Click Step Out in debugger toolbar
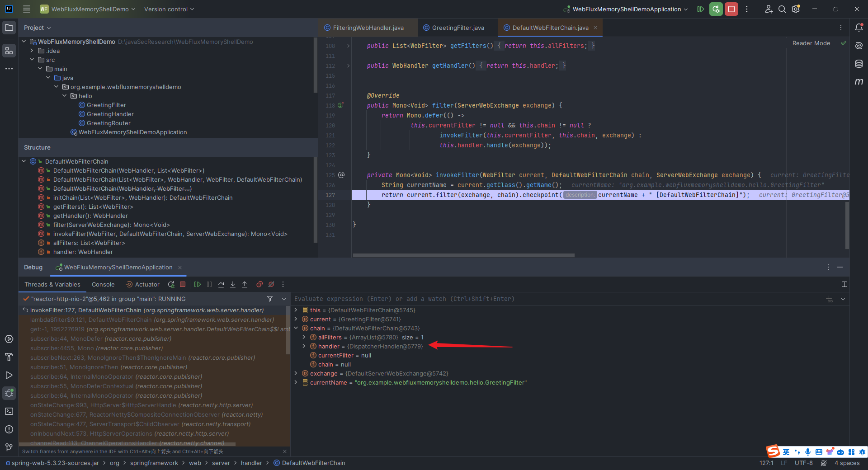Image resolution: width=868 pixels, height=470 pixels. pos(245,284)
